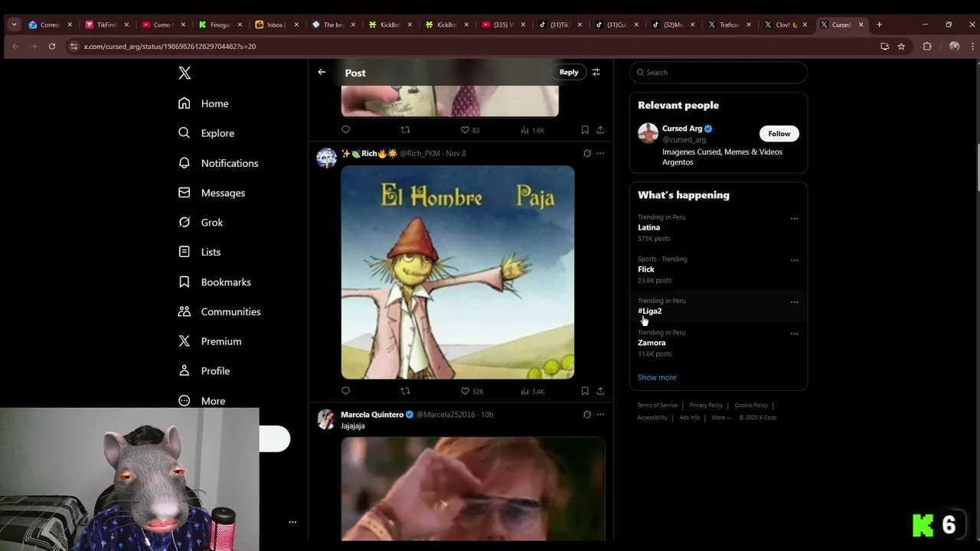This screenshot has width=980, height=551.
Task: Switch to the TikFinity browser tab
Action: [106, 24]
